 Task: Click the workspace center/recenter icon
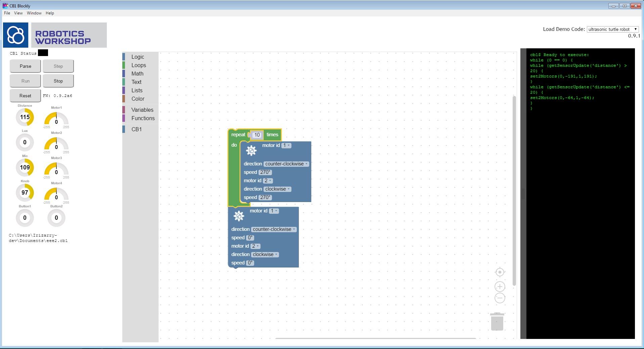500,272
